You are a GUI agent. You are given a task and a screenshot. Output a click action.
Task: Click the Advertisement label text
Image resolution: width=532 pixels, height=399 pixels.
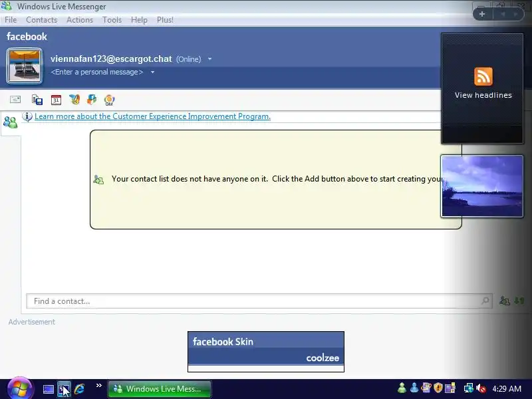(31, 322)
